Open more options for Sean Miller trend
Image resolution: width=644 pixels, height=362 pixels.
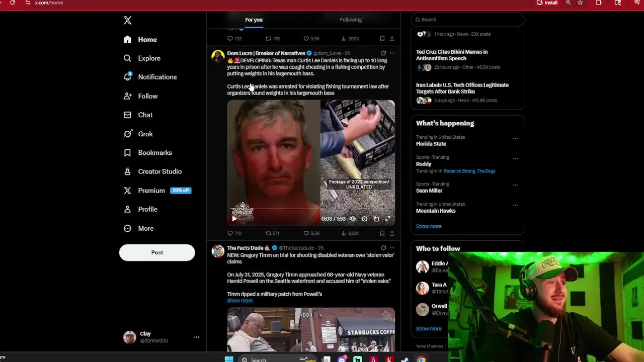[x=515, y=185]
